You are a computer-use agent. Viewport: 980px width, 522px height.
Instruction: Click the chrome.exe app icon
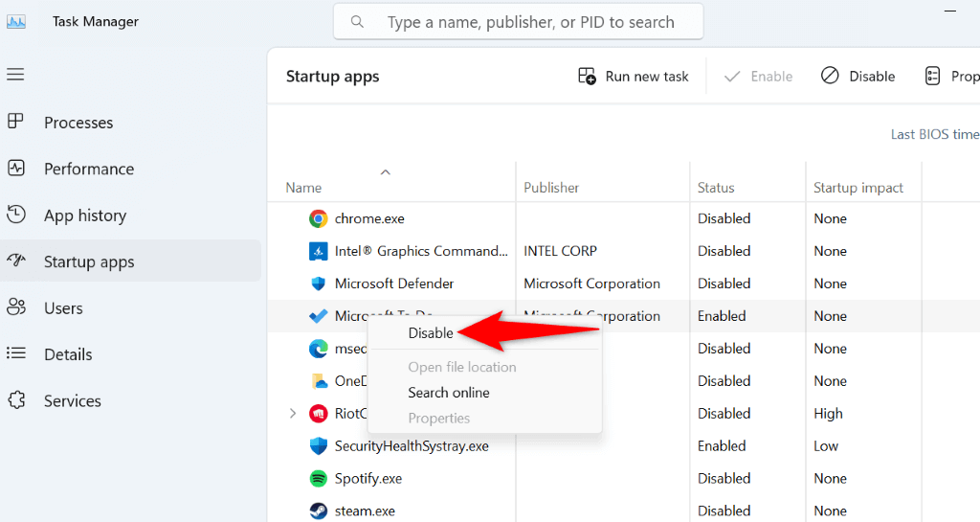click(x=319, y=218)
